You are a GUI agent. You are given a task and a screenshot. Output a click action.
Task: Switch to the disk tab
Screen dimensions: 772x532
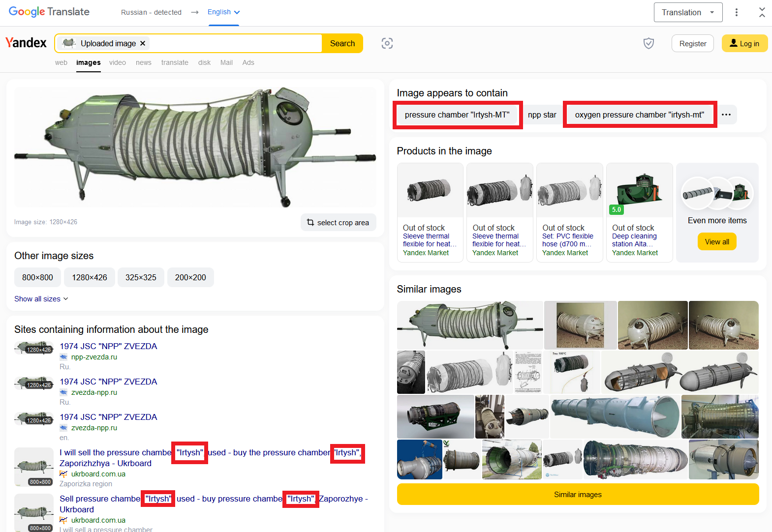pos(204,62)
